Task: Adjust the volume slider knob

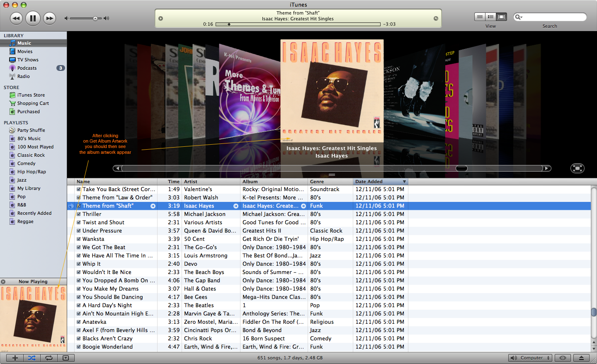Action: click(x=95, y=18)
